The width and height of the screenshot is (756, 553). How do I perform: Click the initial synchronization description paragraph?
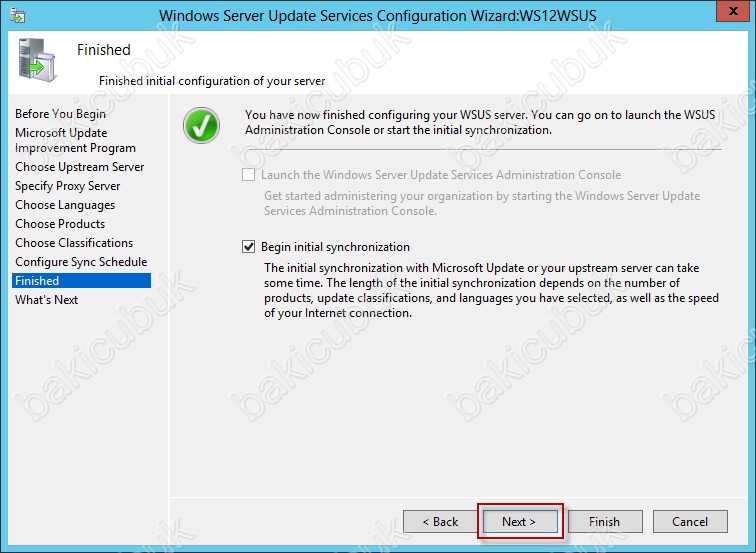(491, 290)
